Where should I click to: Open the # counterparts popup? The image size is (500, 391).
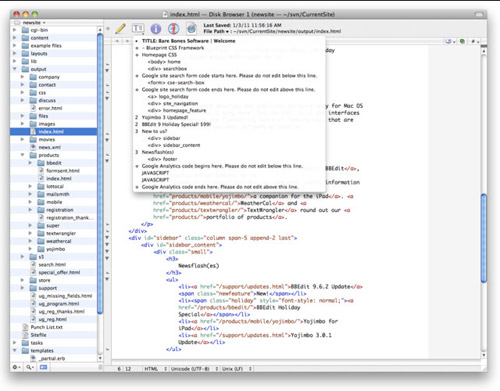(475, 41)
